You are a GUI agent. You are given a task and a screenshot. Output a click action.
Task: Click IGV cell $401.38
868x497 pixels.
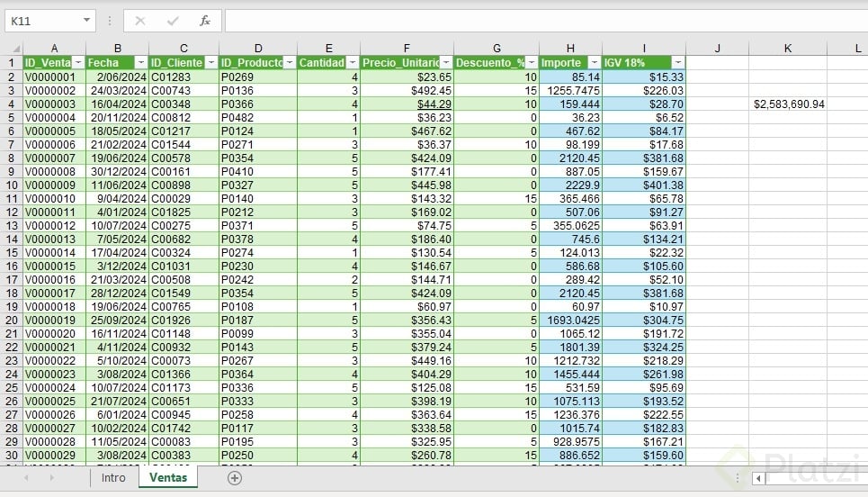[644, 185]
